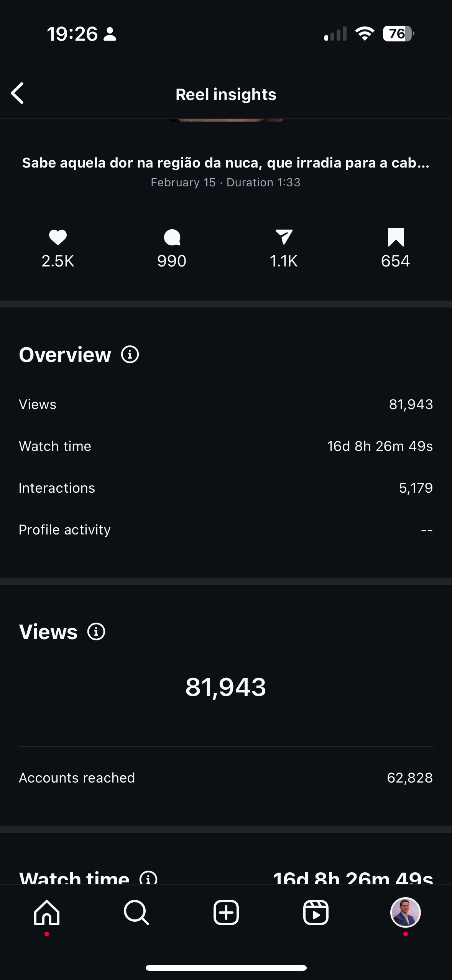Tap the saves bookmark icon
The height and width of the screenshot is (980, 452).
pyautogui.click(x=396, y=237)
